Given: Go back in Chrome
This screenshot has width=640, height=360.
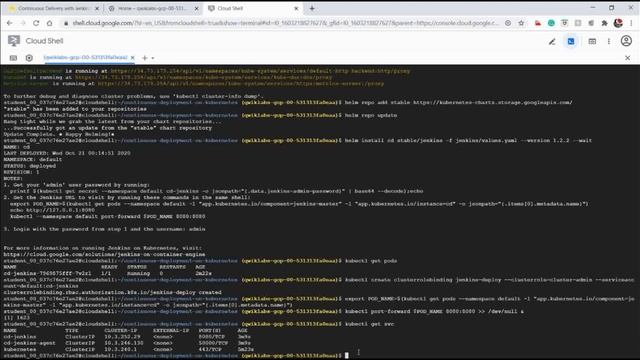Looking at the screenshot, I should tap(9, 23).
